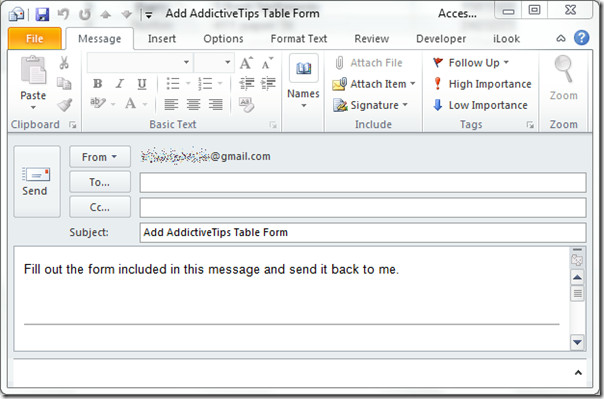This screenshot has width=604, height=399.
Task: Click the Cut scissors icon
Action: pyautogui.click(x=64, y=62)
